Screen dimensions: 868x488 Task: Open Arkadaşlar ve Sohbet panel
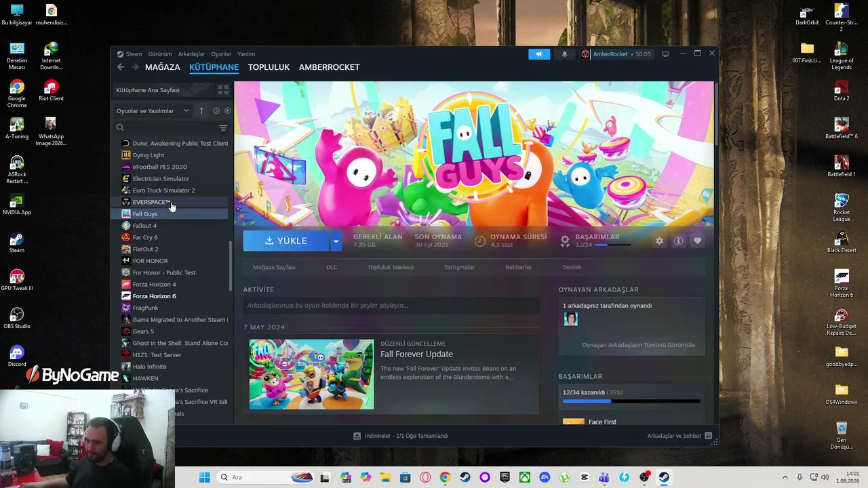click(x=679, y=436)
